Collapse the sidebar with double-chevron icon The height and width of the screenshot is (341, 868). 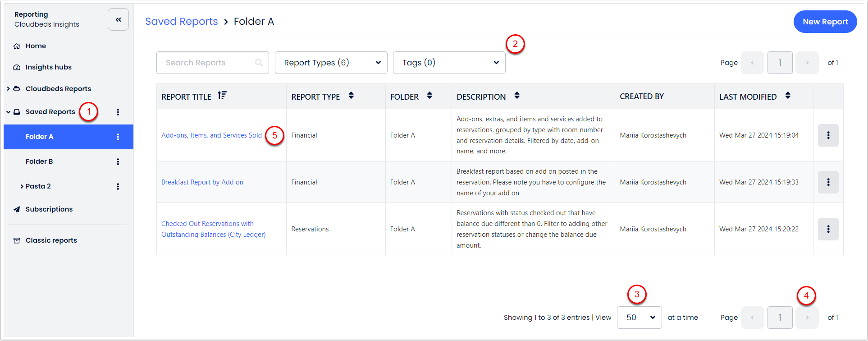(x=118, y=19)
